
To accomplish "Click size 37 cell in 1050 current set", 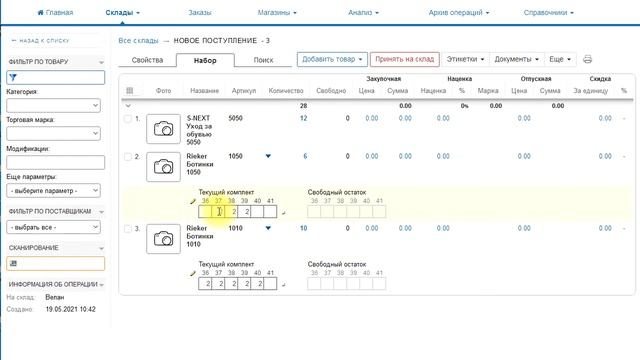I will point(218,212).
